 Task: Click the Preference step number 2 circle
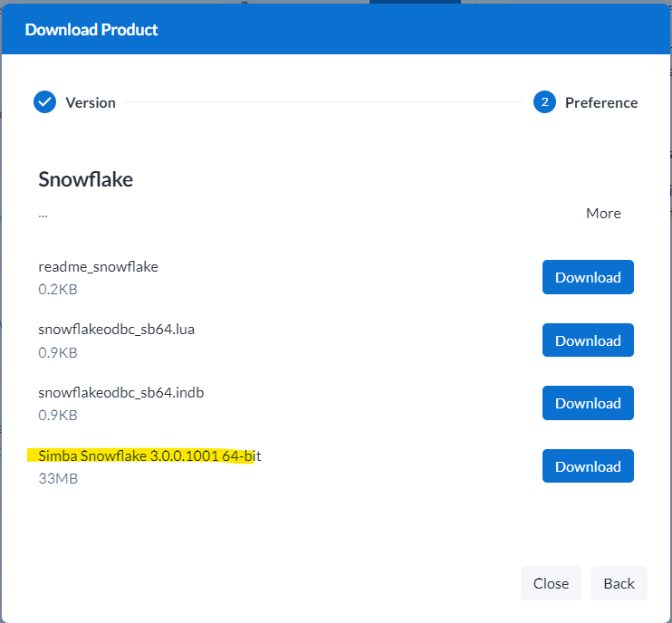point(544,102)
